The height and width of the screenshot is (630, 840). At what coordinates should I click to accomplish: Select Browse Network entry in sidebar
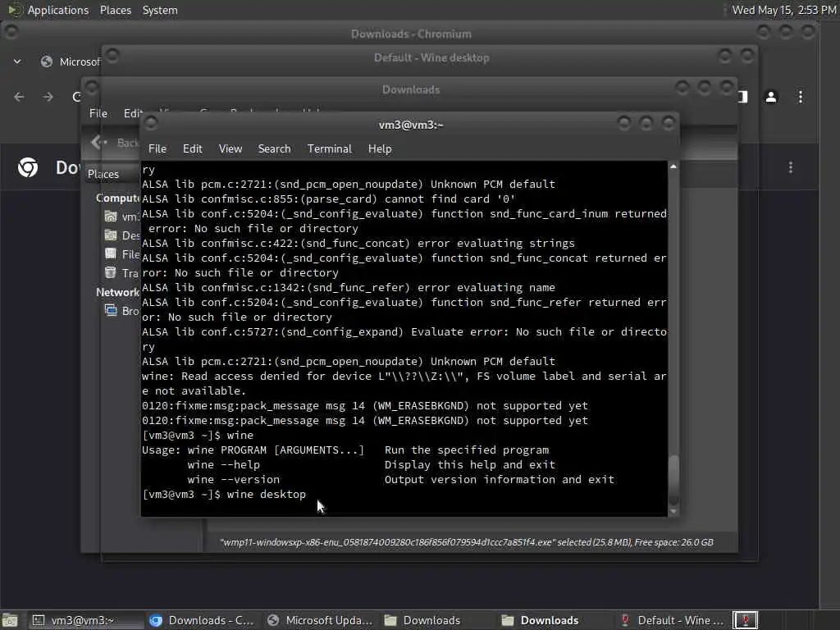click(x=123, y=311)
